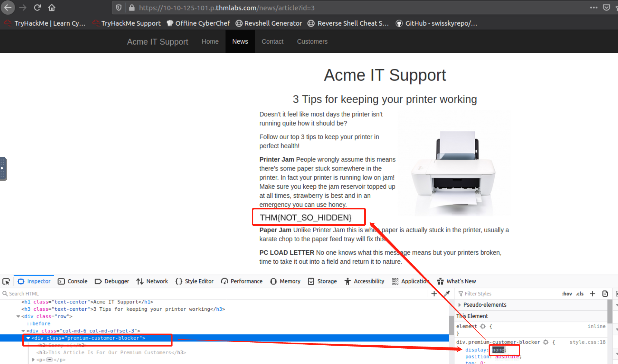Viewport: 618px width, 364px height.
Task: Click the print media simulation page icon
Action: point(605,293)
